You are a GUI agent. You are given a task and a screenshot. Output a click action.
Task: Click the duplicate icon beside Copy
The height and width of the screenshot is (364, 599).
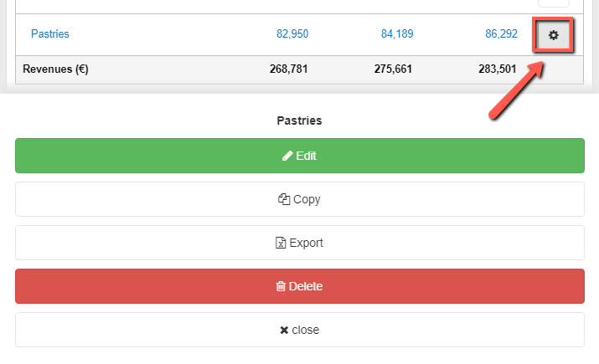tap(284, 199)
